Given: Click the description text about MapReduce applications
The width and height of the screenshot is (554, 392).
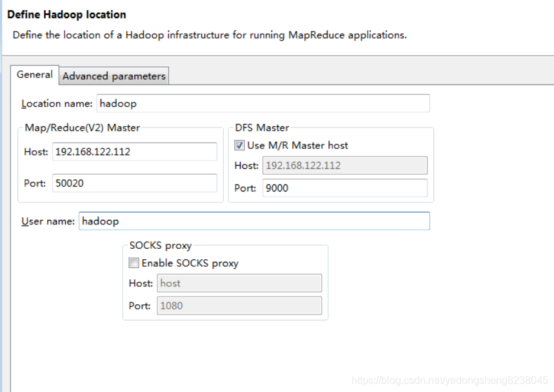Looking at the screenshot, I should (x=210, y=35).
